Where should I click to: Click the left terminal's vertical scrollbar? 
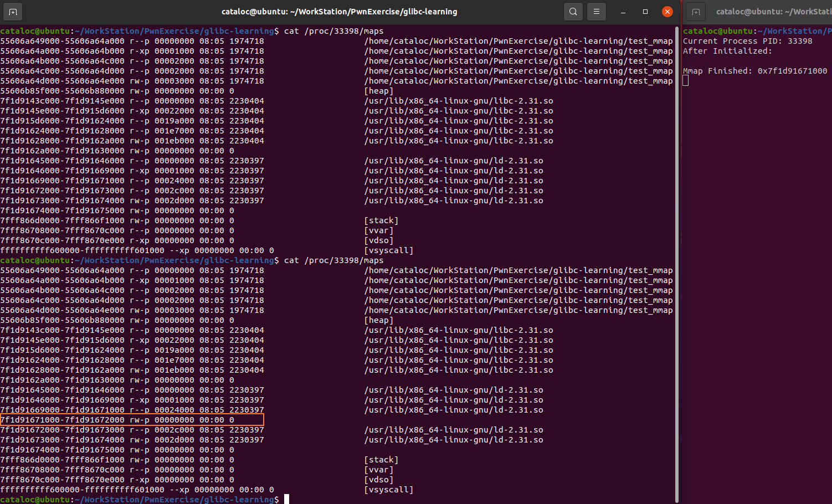tap(677, 260)
